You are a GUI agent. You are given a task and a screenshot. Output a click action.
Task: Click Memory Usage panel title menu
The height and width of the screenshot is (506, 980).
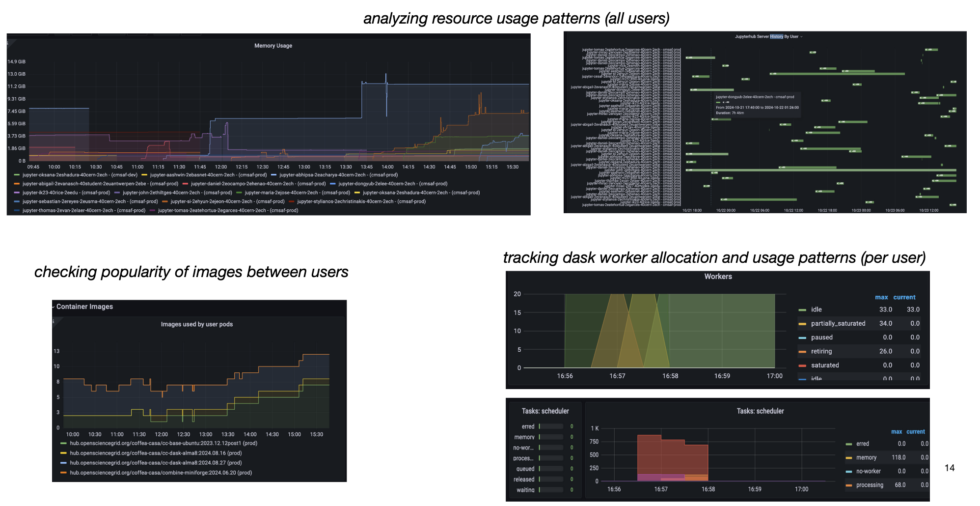(x=273, y=46)
